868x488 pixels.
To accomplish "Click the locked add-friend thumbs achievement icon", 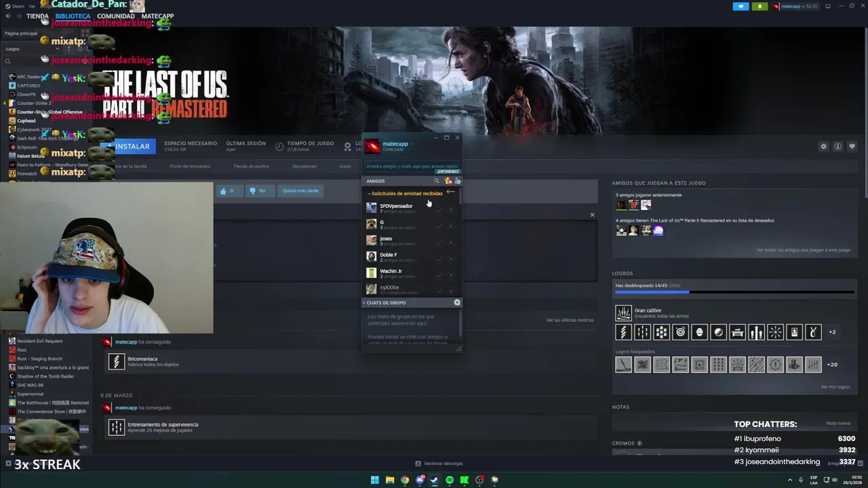I will click(x=794, y=365).
